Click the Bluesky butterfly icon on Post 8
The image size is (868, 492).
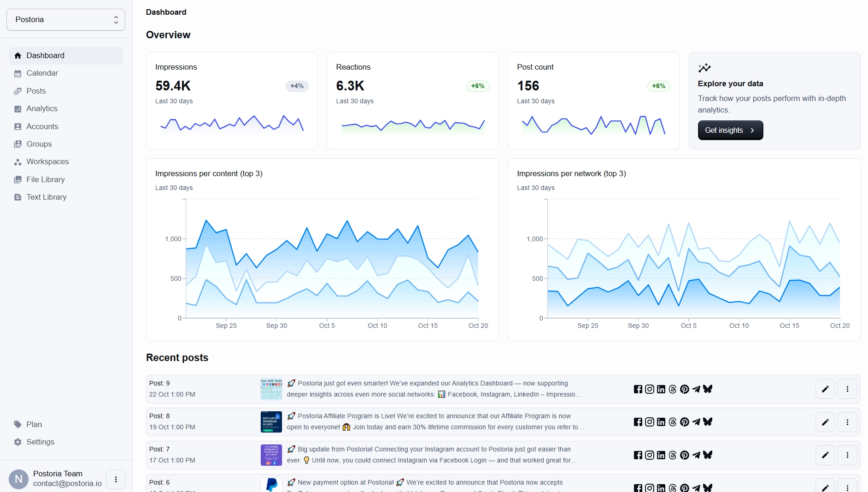pyautogui.click(x=708, y=422)
